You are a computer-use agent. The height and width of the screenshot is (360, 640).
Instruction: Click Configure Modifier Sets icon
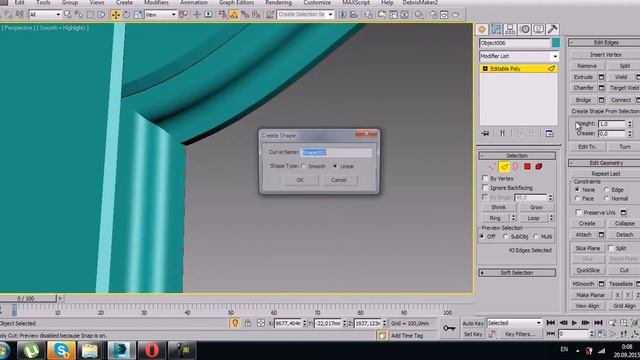tap(549, 133)
